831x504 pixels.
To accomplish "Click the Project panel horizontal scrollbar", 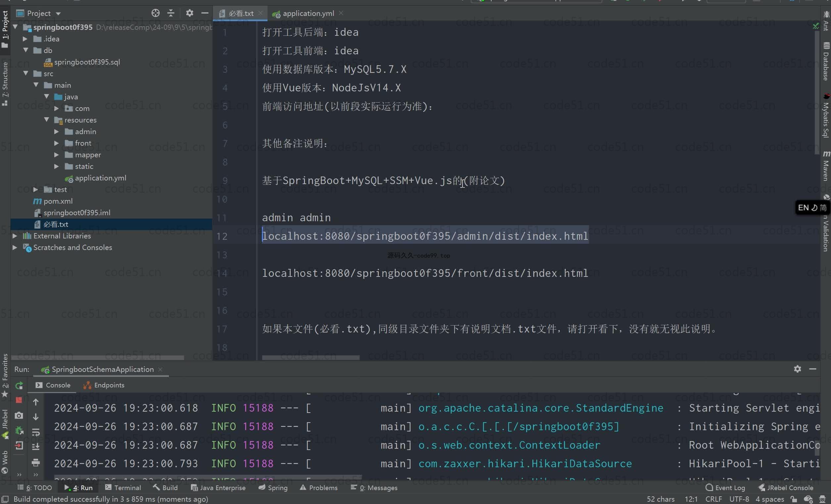I will pos(97,357).
